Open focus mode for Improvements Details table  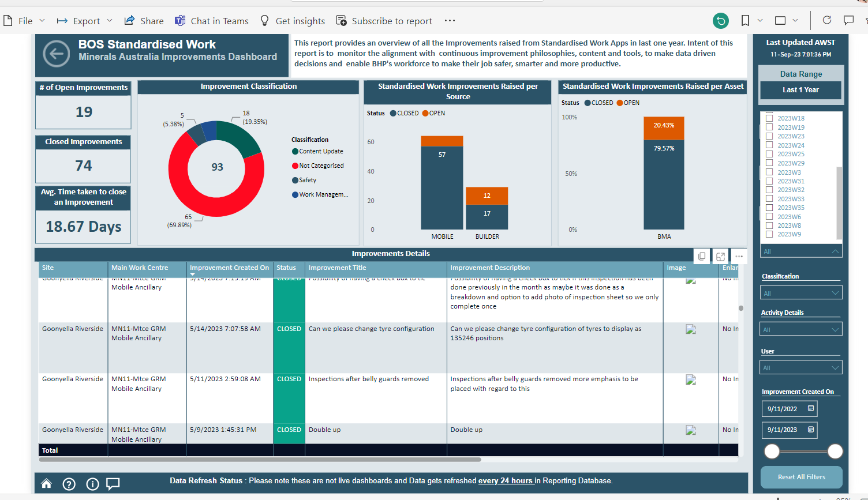coord(720,256)
